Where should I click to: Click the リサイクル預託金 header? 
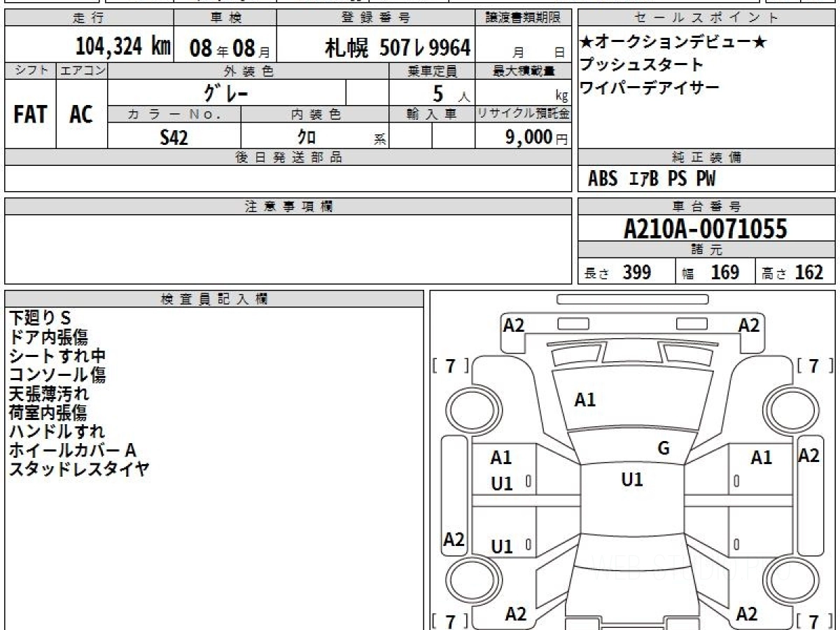524,114
